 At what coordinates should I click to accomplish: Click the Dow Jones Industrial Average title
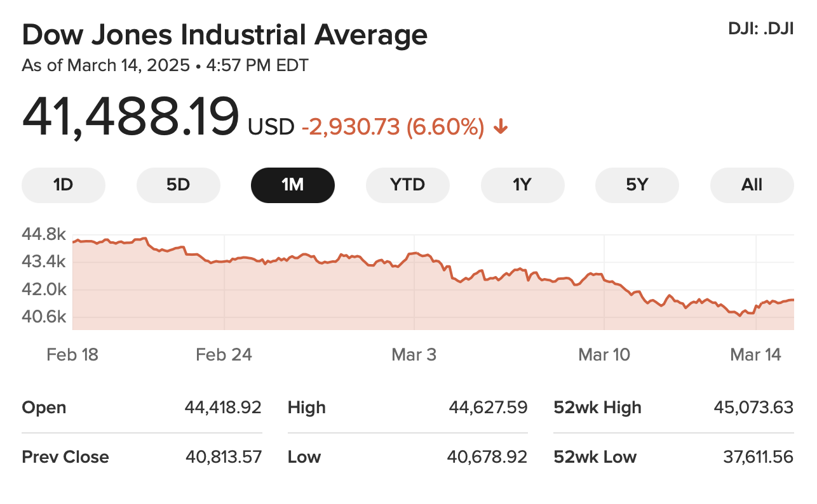click(224, 35)
